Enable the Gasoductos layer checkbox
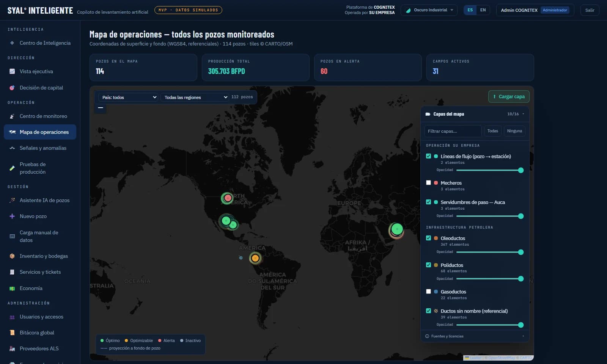The image size is (607, 364). point(428,291)
